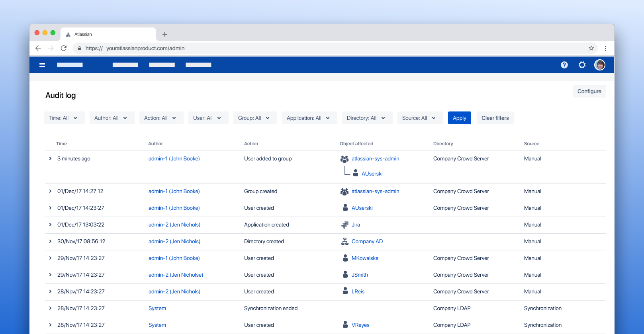The width and height of the screenshot is (644, 334).
Task: Expand the '3 minutes ago' log row
Action: [x=50, y=158]
